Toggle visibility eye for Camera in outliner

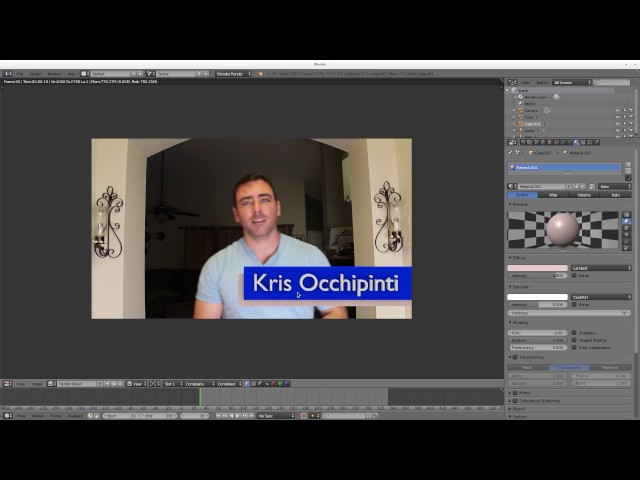click(x=618, y=111)
